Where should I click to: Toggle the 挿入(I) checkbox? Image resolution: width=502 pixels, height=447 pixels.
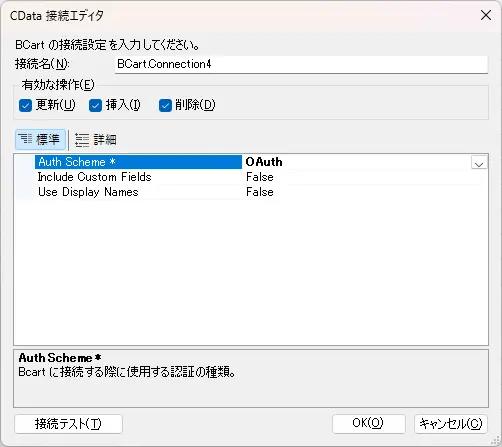[x=95, y=106]
